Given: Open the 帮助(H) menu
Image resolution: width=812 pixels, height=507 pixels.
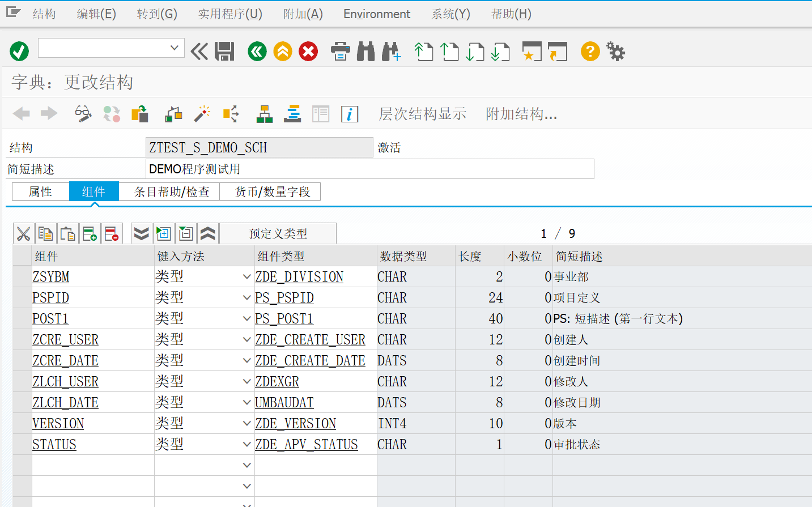Looking at the screenshot, I should (x=511, y=14).
